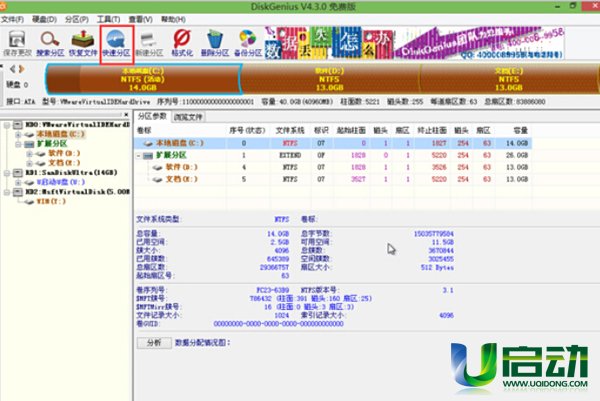Click the 备份分区 (Backup Partition) icon

click(x=248, y=43)
